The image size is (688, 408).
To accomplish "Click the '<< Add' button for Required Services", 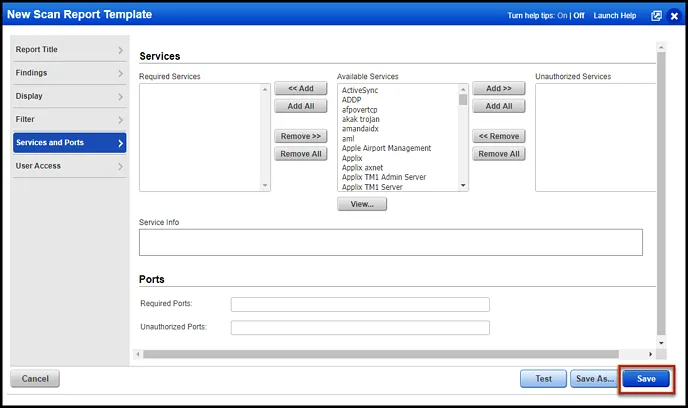I will point(301,88).
